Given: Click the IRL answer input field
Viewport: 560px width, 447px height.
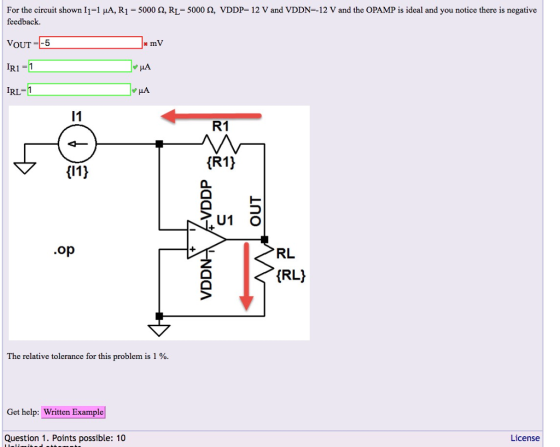Looking at the screenshot, I should coord(79,90).
